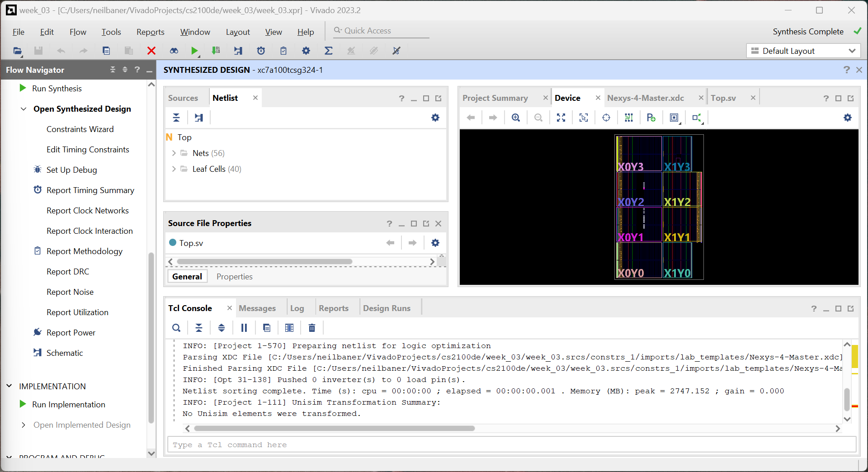Click the Zoom In icon in Device view
The height and width of the screenshot is (472, 868).
coord(516,118)
